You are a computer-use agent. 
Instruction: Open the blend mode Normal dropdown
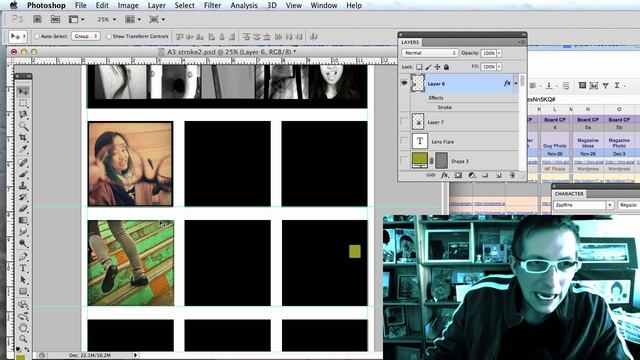point(430,53)
